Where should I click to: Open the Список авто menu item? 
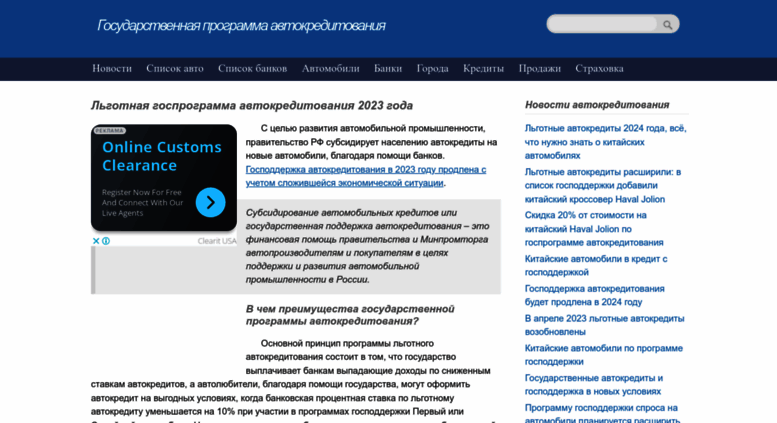175,68
